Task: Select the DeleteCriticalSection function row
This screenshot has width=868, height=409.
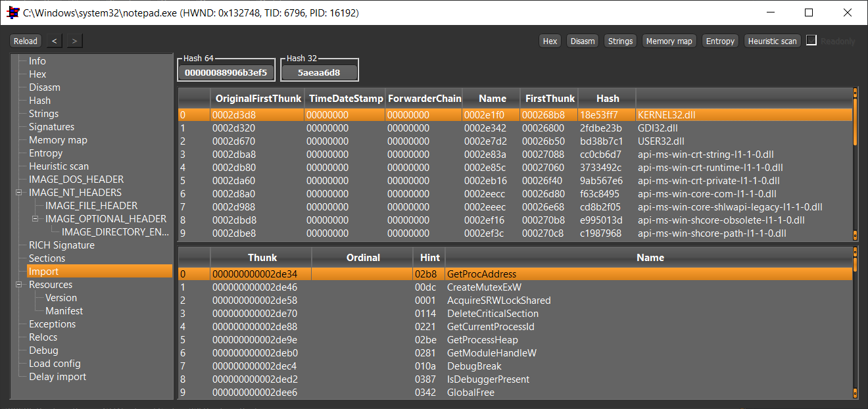Action: pos(515,314)
